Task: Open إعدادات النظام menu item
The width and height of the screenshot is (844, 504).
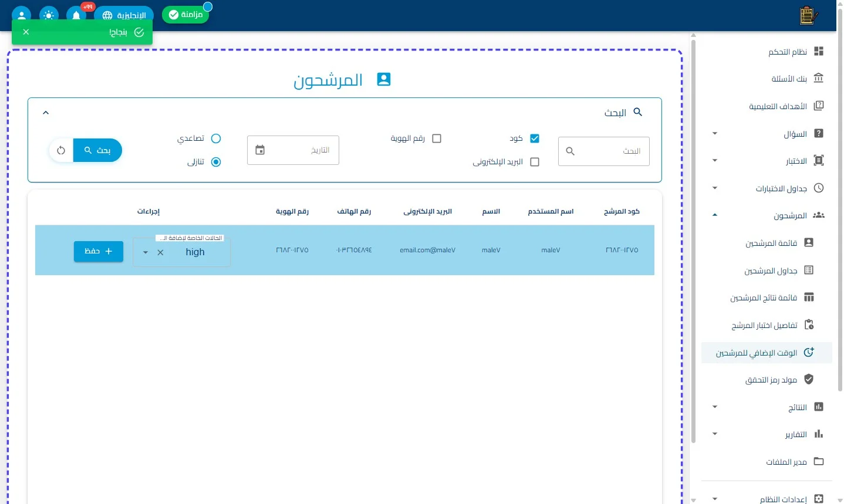Action: [x=767, y=499]
